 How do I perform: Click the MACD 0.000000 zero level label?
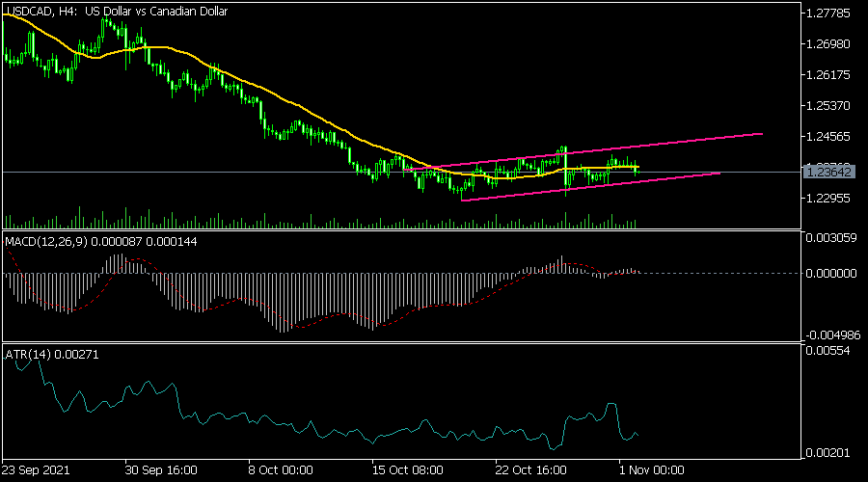coord(830,273)
